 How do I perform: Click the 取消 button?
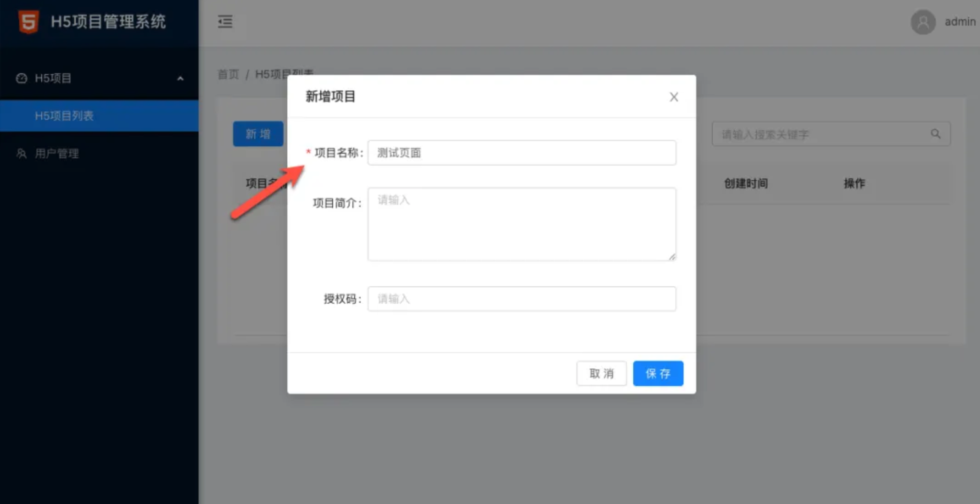point(601,374)
